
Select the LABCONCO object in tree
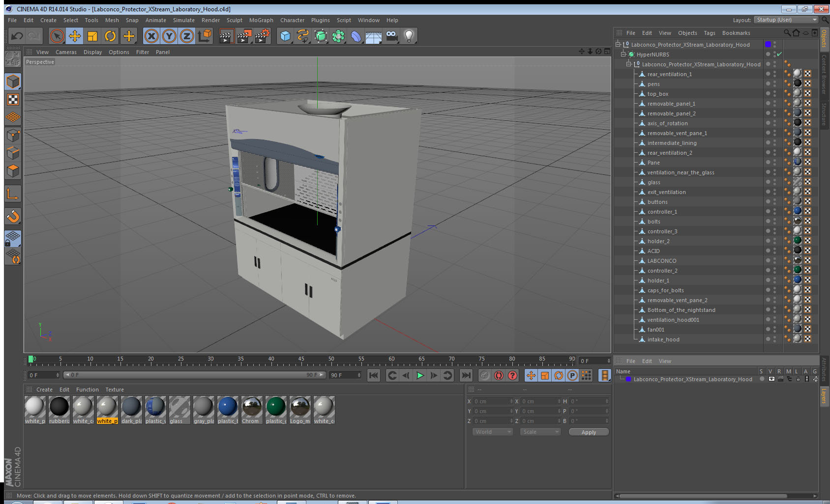coord(662,261)
